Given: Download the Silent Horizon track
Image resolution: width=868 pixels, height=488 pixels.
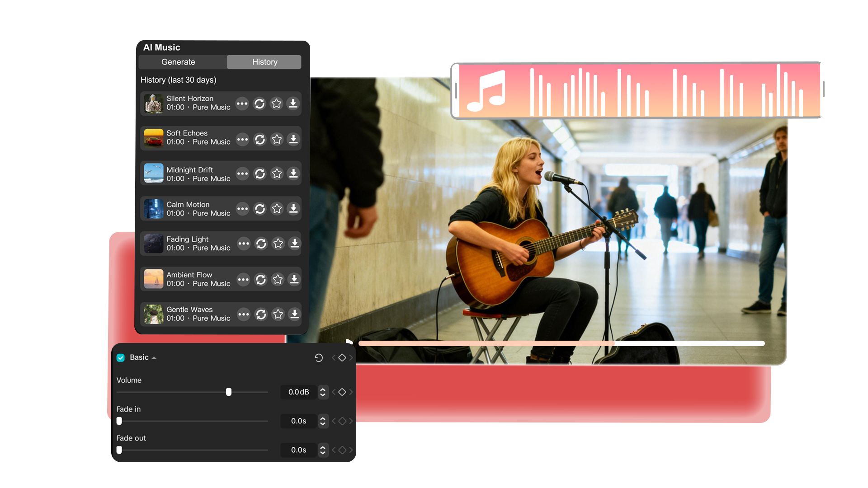Looking at the screenshot, I should pyautogui.click(x=294, y=103).
